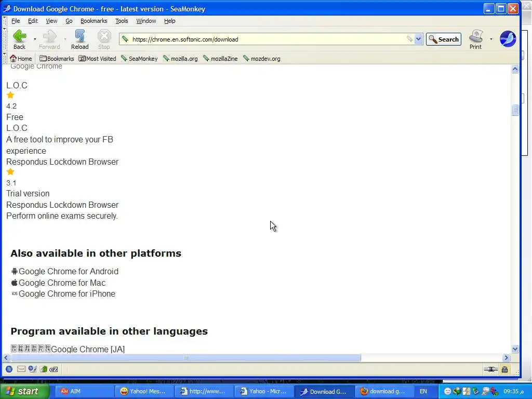Click the vertical scrollbar thumb

click(x=515, y=110)
